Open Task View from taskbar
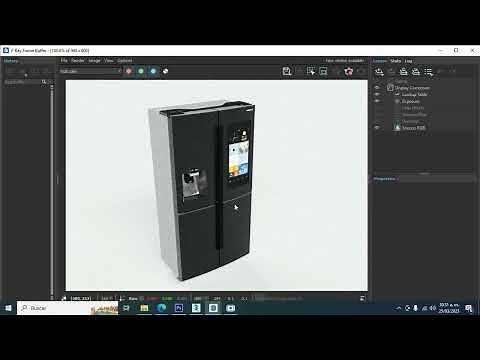Image resolution: width=480 pixels, height=360 pixels. (x=126, y=308)
